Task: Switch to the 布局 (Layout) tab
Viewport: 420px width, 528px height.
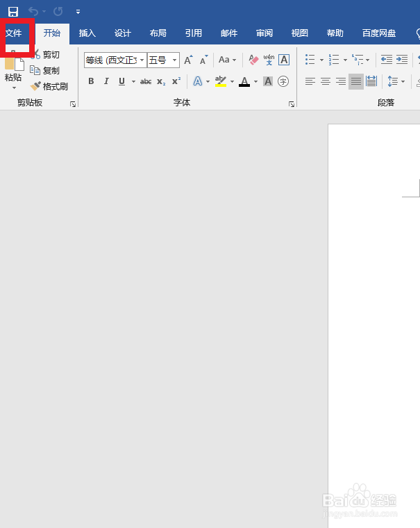Action: [x=158, y=33]
